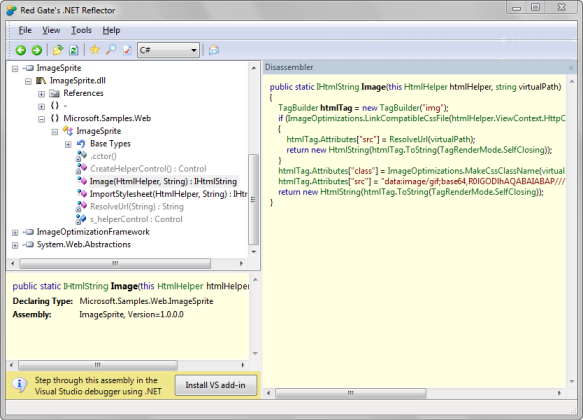The height and width of the screenshot is (420, 583).
Task: Expand the References node
Action: click(x=41, y=94)
